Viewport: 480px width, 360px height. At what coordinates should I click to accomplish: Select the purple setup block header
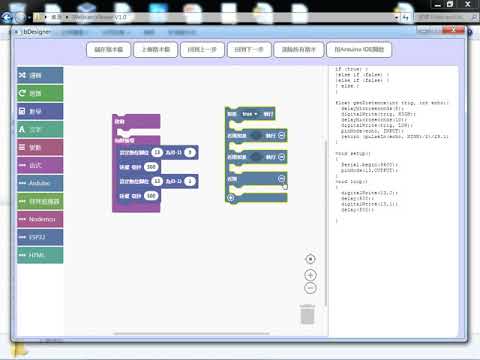coord(136,121)
